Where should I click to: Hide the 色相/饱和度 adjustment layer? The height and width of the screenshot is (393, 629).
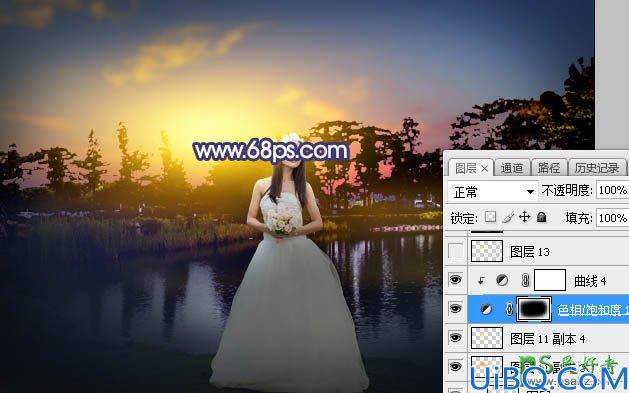pyautogui.click(x=455, y=308)
